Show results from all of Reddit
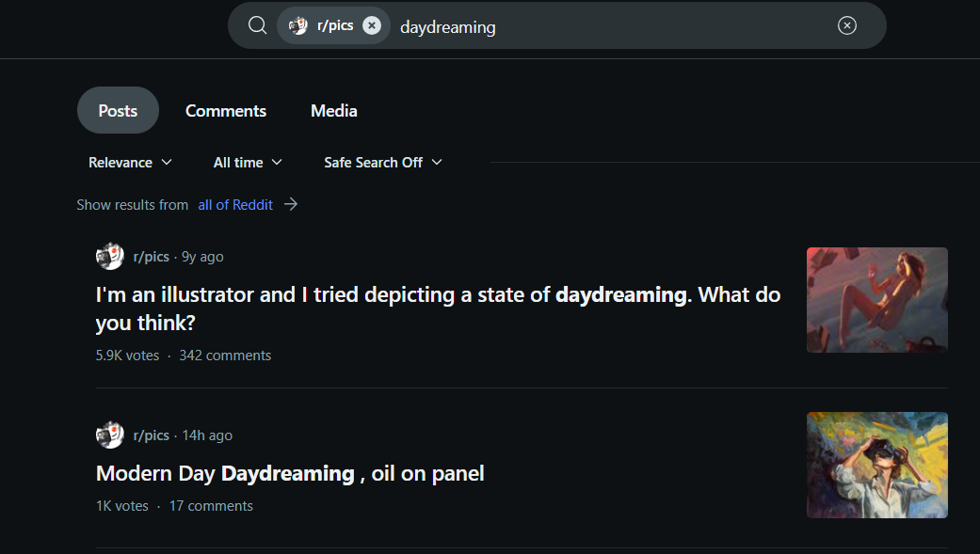980x554 pixels. [235, 204]
